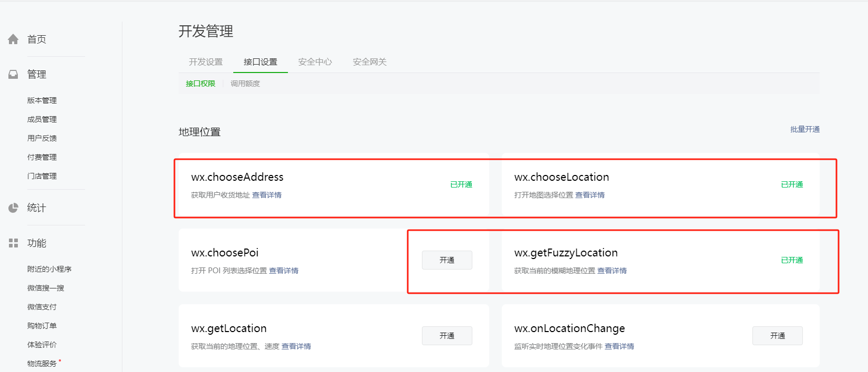Image resolution: width=868 pixels, height=372 pixels.
Task: Click the grid icon beside 功能
Action: pyautogui.click(x=13, y=243)
